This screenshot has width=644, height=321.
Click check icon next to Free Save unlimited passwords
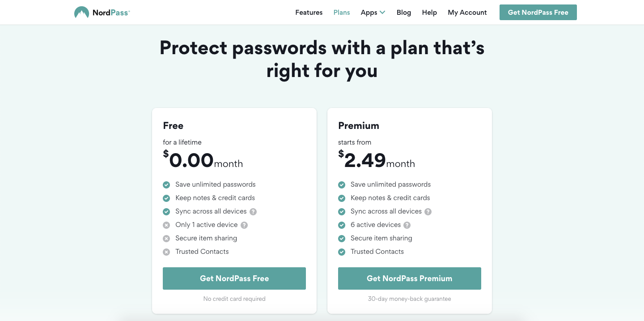pyautogui.click(x=166, y=185)
